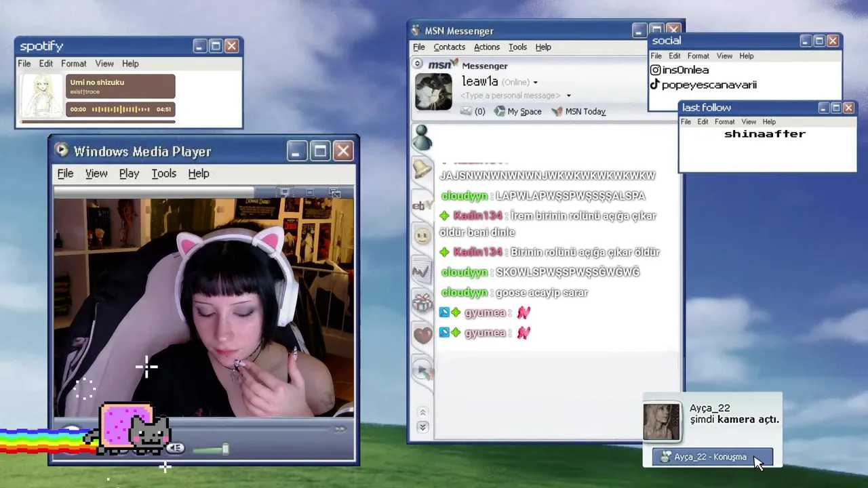Click the Media Player title bar icon
The height and width of the screenshot is (488, 868).
62,150
